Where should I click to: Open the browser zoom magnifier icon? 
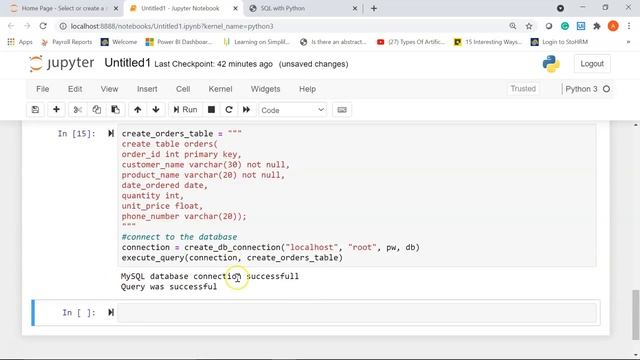coord(513,26)
